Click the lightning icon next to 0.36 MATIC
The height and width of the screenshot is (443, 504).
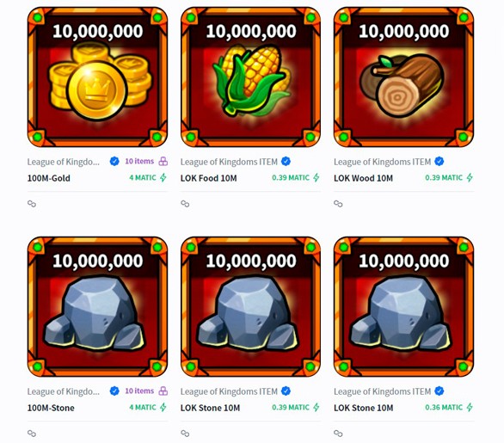(470, 408)
